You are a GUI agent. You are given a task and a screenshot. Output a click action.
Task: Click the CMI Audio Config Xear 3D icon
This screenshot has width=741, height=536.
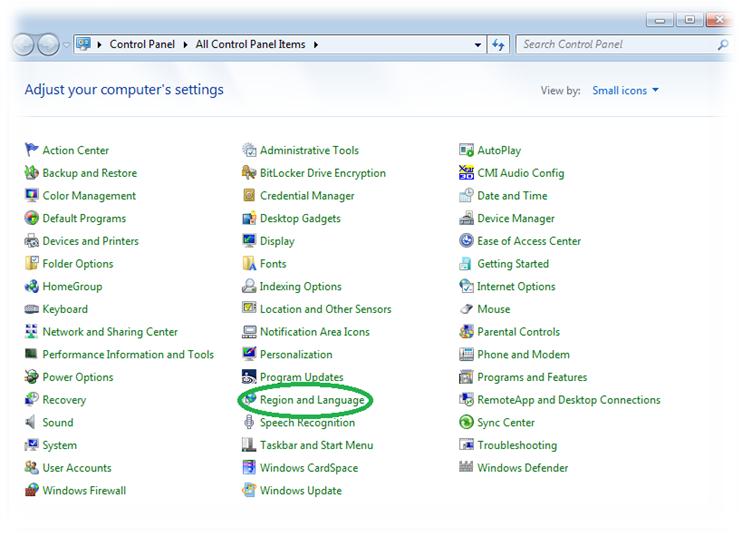[x=466, y=173]
